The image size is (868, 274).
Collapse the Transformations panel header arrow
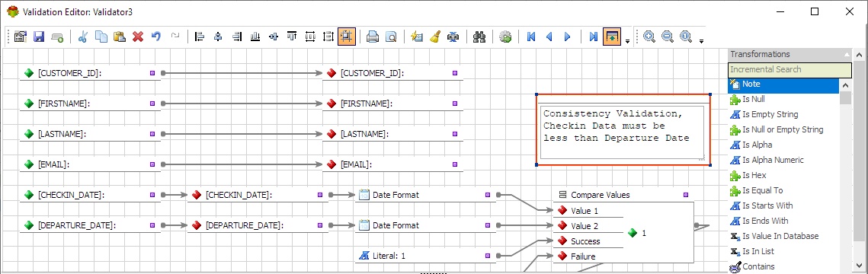847,55
